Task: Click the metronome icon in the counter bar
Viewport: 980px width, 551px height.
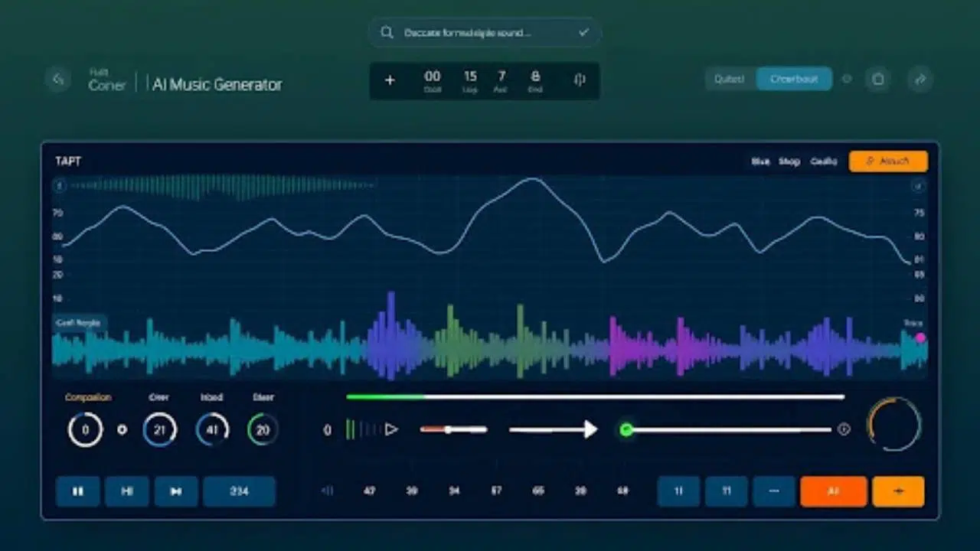Action: 580,80
